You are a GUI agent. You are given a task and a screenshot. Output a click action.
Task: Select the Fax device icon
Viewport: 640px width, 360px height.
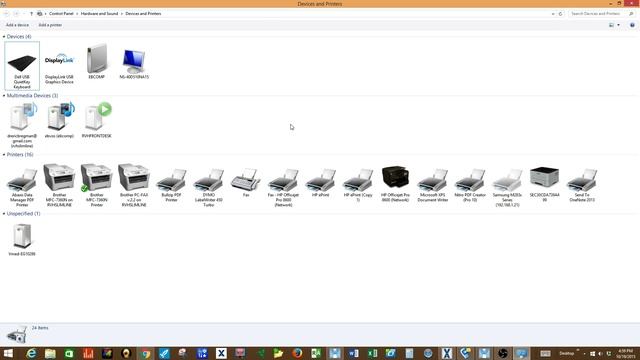[x=246, y=183]
